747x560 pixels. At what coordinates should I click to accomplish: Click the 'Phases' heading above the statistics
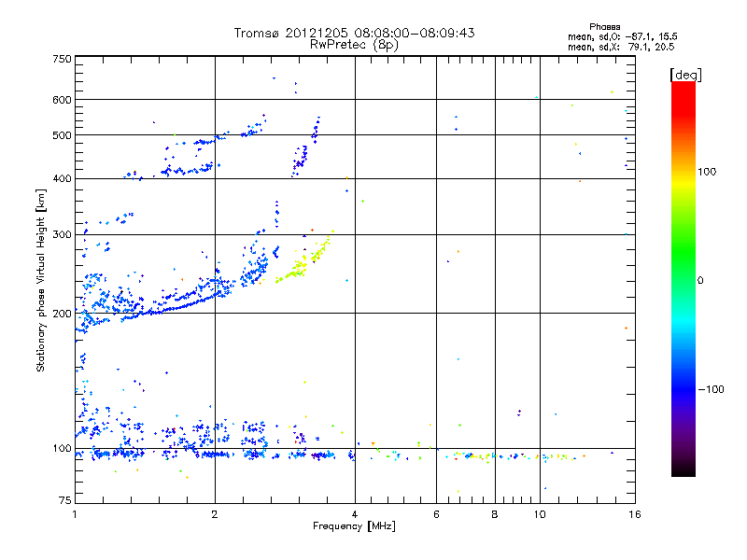(604, 27)
